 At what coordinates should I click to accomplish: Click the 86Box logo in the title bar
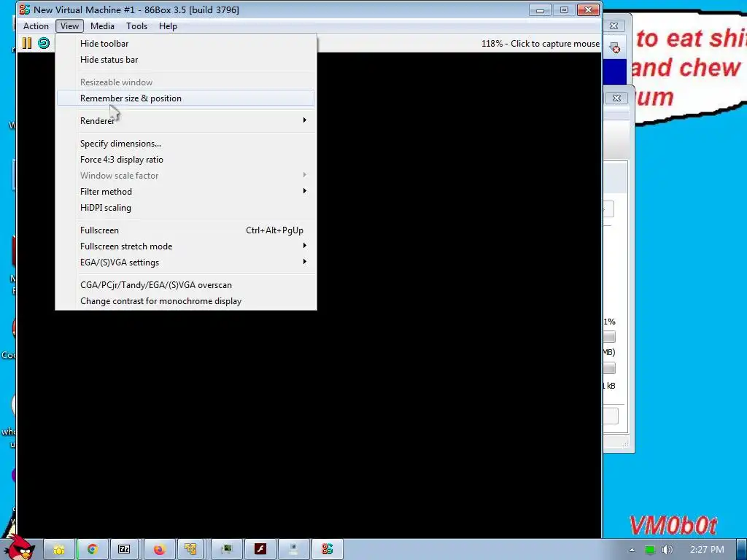(25, 9)
